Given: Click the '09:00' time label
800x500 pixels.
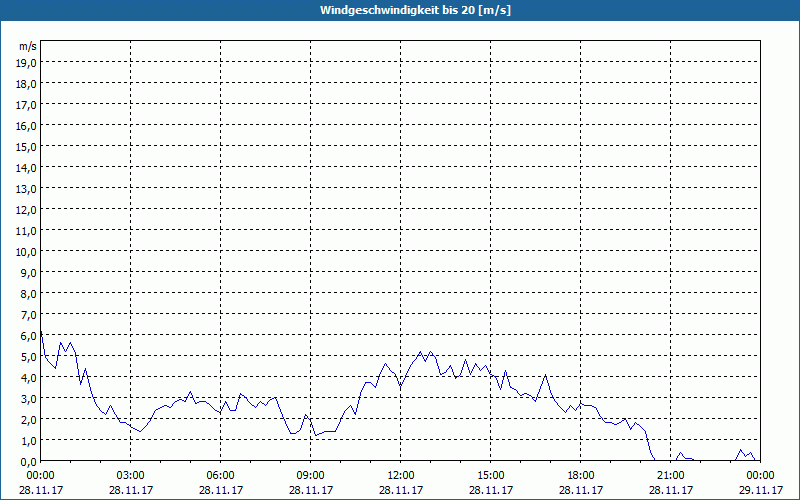Looking at the screenshot, I should click(311, 476).
